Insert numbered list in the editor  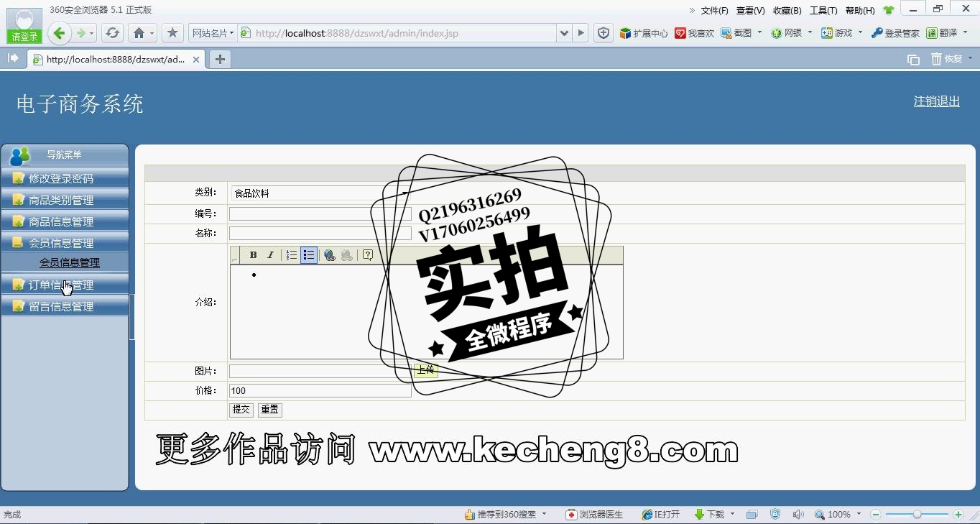click(x=292, y=255)
